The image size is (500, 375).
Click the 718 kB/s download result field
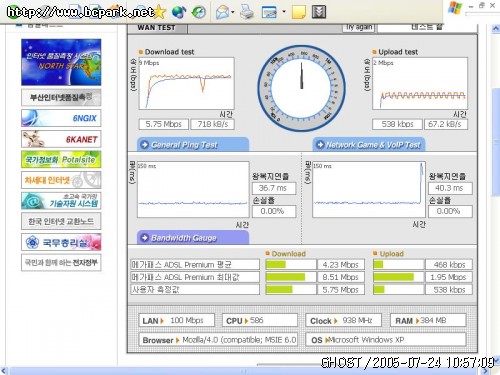coord(212,124)
